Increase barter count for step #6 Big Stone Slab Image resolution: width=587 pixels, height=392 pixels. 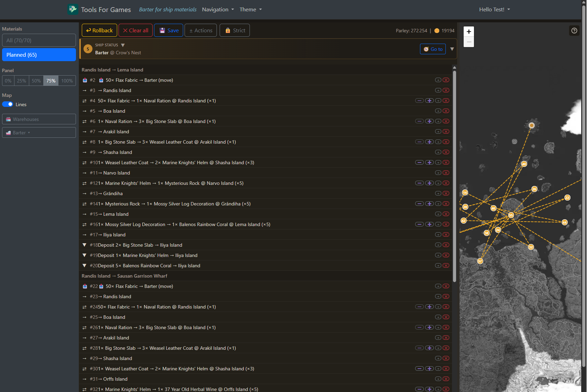pyautogui.click(x=429, y=121)
